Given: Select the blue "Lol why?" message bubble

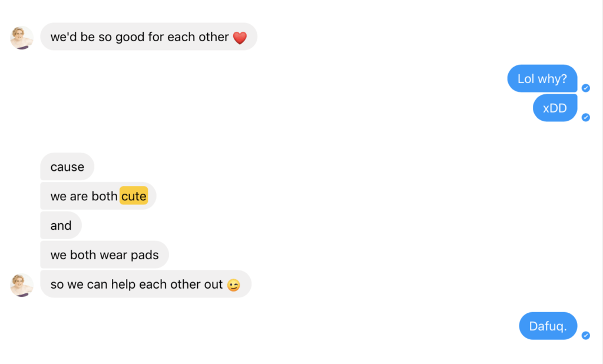Looking at the screenshot, I should 542,78.
